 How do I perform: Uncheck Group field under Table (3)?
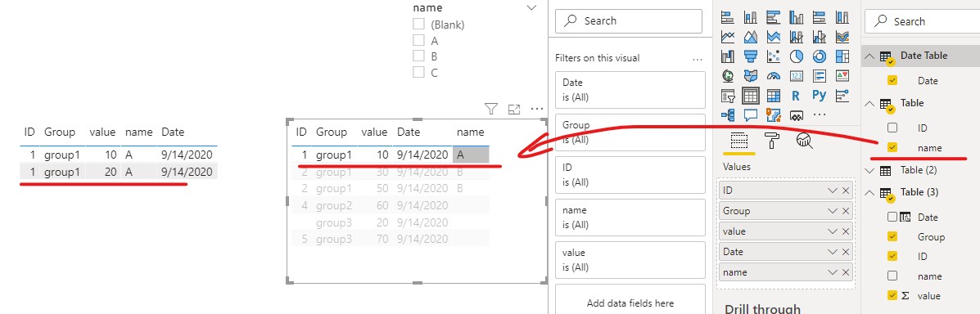892,237
